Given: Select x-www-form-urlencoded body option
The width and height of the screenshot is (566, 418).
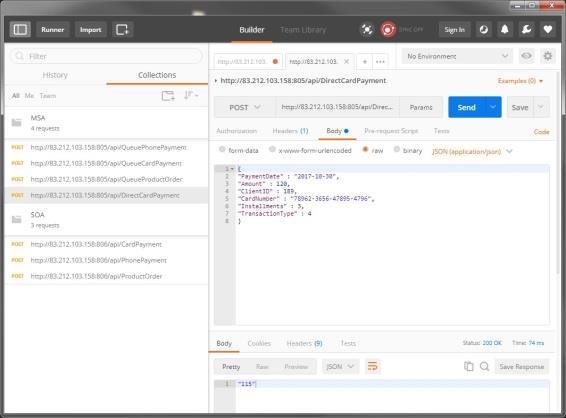Looking at the screenshot, I should [273, 149].
